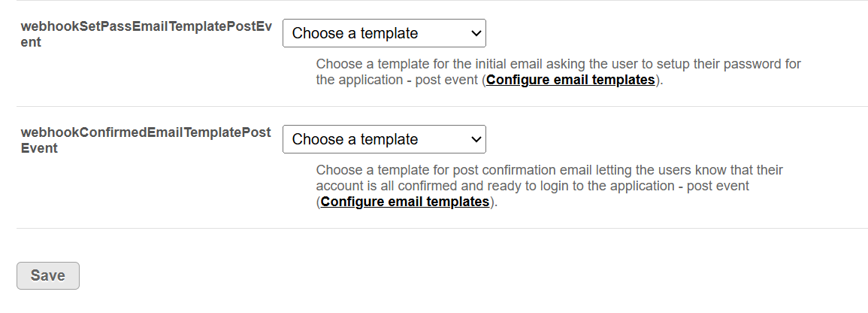Screen dimensions: 868x313
Task: Click the divider line above the SetPass setting
Action: (442, 1)
